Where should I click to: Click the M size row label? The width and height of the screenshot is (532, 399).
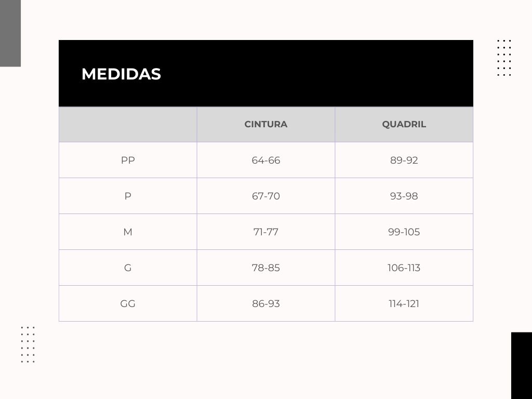click(x=128, y=232)
